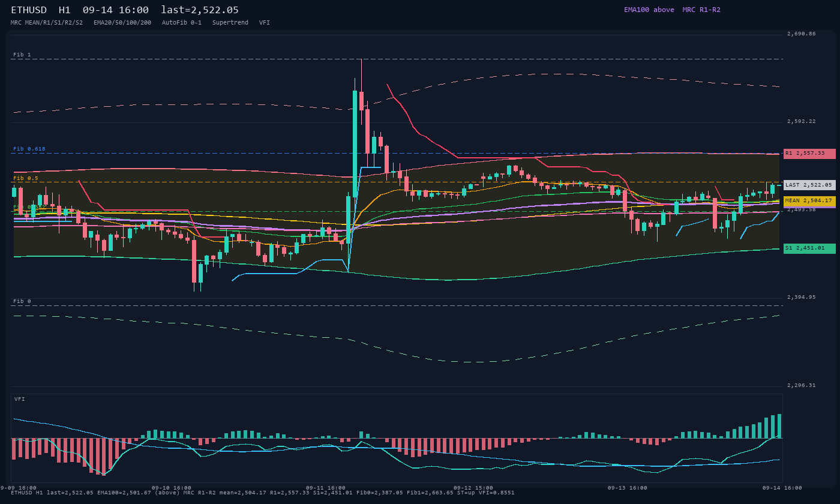This screenshot has width=840, height=504.
Task: Click the 09-11 16:00 time axis label
Action: point(326,488)
